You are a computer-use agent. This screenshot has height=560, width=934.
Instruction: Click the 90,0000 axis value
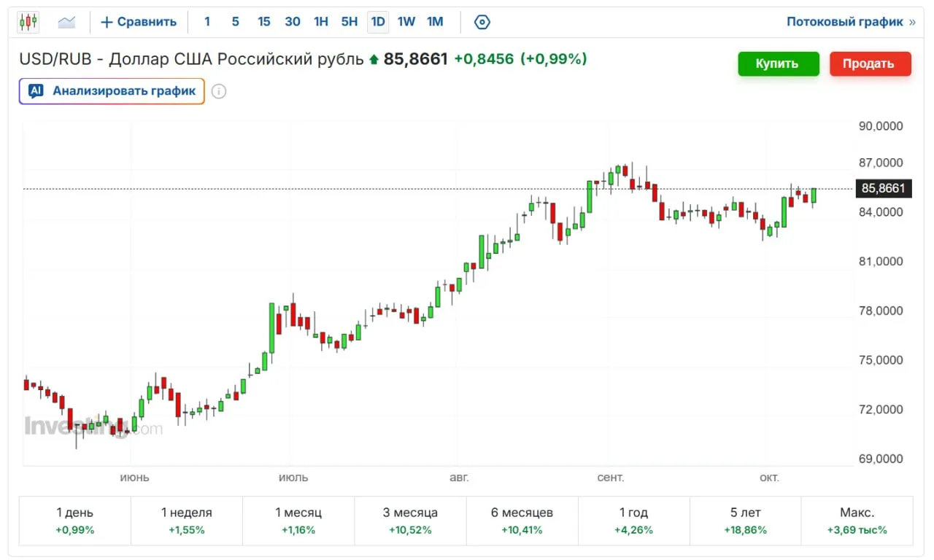click(x=881, y=126)
